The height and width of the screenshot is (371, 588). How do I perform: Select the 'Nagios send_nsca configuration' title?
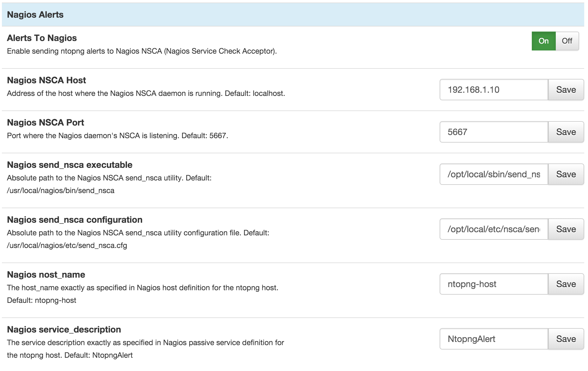[75, 220]
